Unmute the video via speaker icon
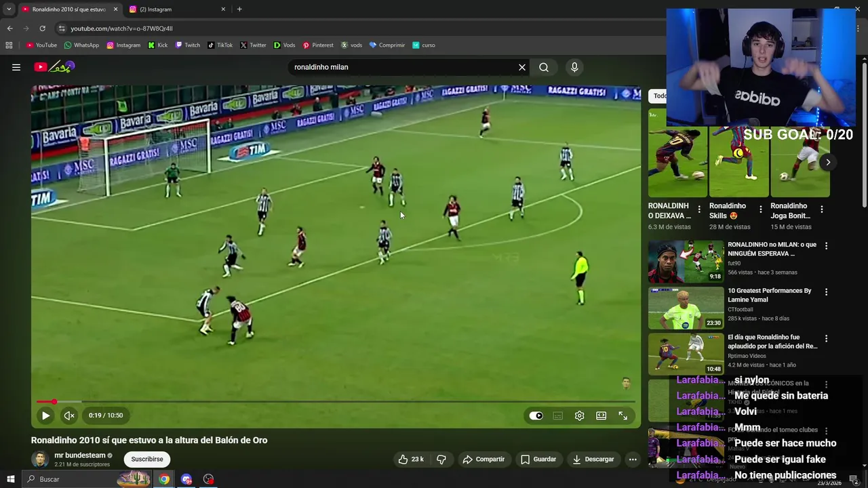Image resolution: width=868 pixels, height=488 pixels. click(x=69, y=415)
